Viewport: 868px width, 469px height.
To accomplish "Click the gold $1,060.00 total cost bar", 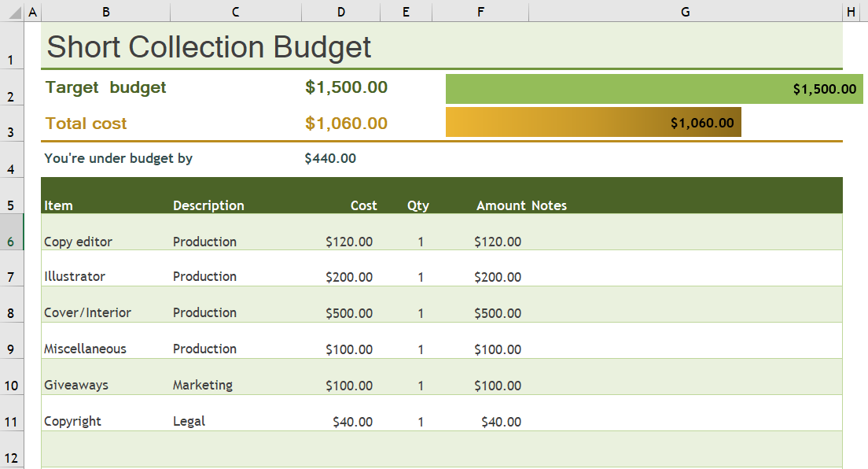I will coord(593,122).
